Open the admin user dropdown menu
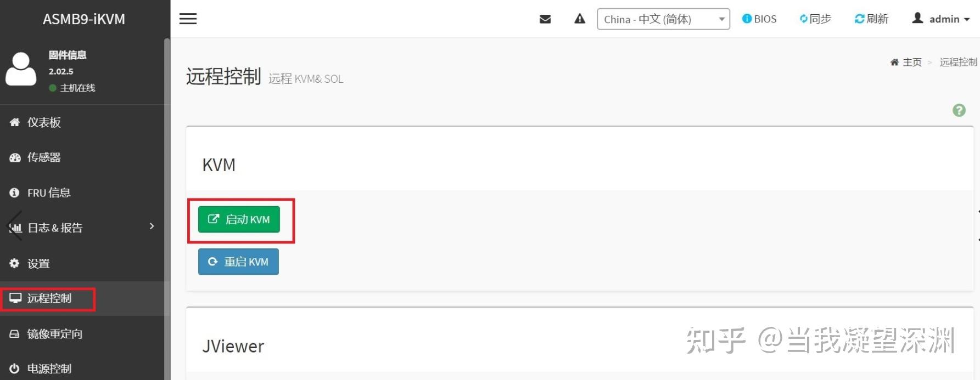The image size is (980, 380). pos(941,19)
